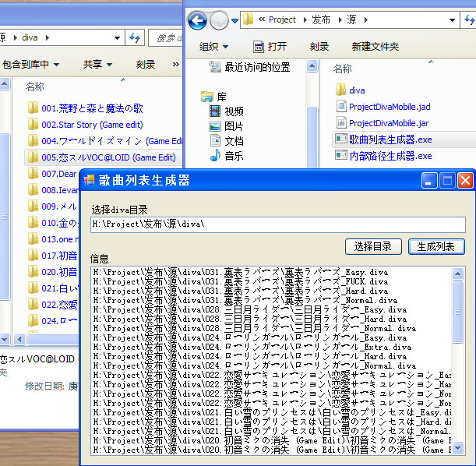Viewport: 476px width, 466px height.
Task: Show more toolbar commands in the diva window
Action: point(176,65)
